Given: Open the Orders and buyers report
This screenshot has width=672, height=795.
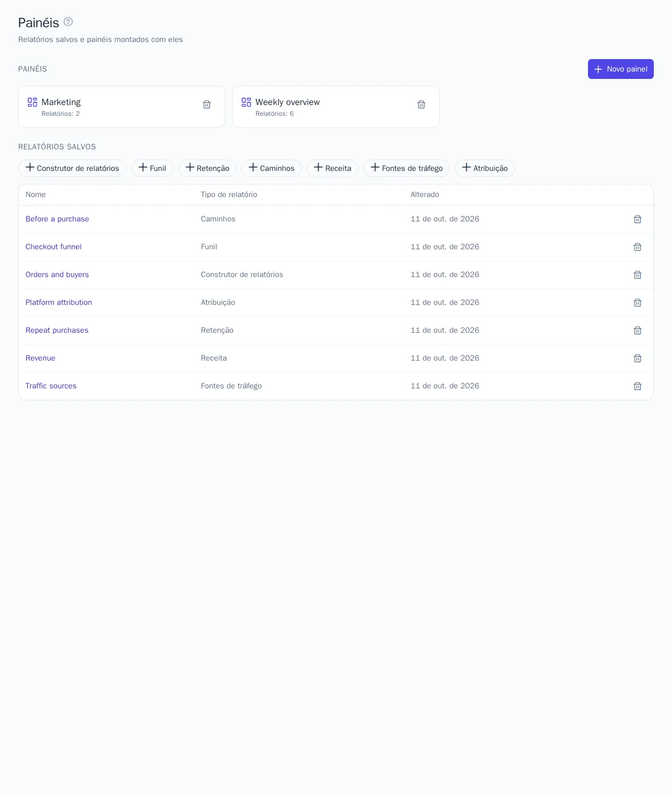Looking at the screenshot, I should tap(57, 275).
